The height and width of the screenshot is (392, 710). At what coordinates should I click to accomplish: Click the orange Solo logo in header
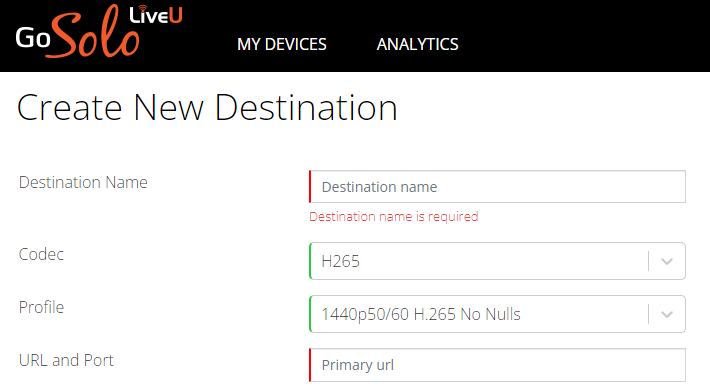(95, 32)
